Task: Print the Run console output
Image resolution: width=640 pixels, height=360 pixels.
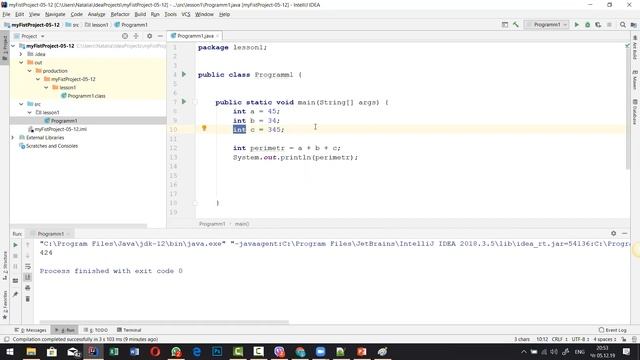Action: [28, 288]
